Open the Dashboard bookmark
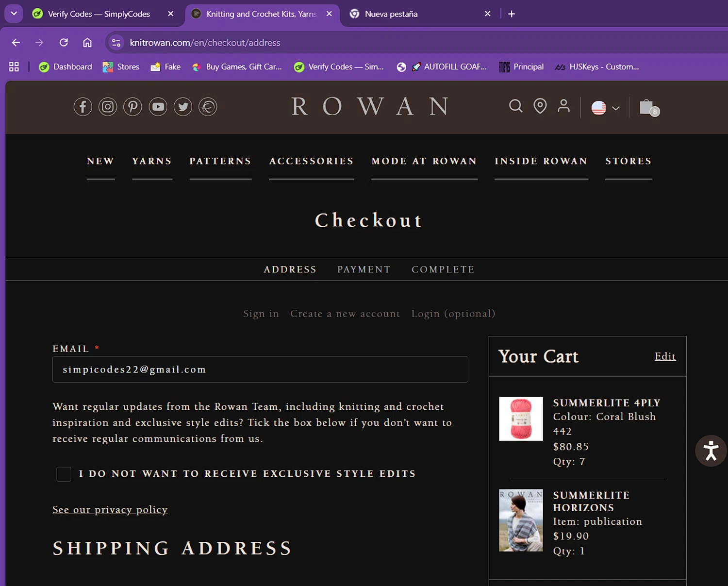This screenshot has width=728, height=586. tap(66, 67)
